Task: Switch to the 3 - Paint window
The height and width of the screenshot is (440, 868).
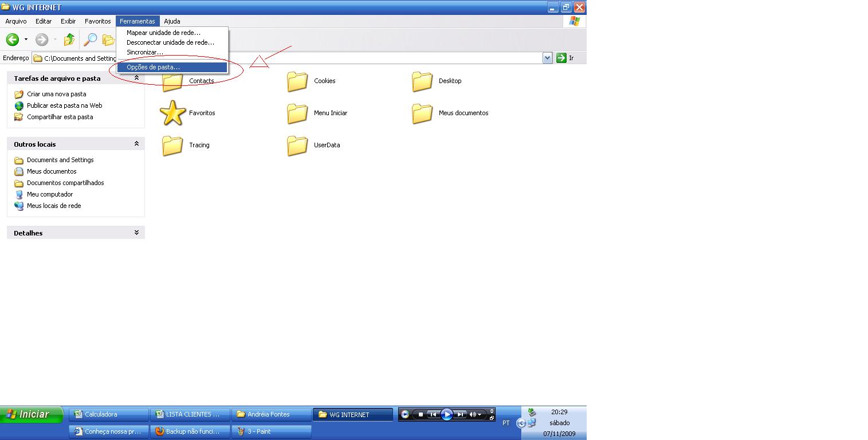Action: 272,431
